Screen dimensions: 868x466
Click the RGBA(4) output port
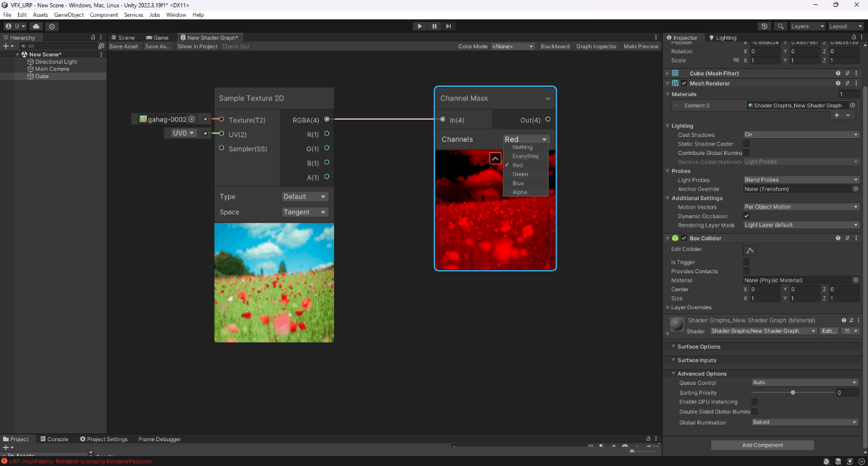tap(327, 119)
